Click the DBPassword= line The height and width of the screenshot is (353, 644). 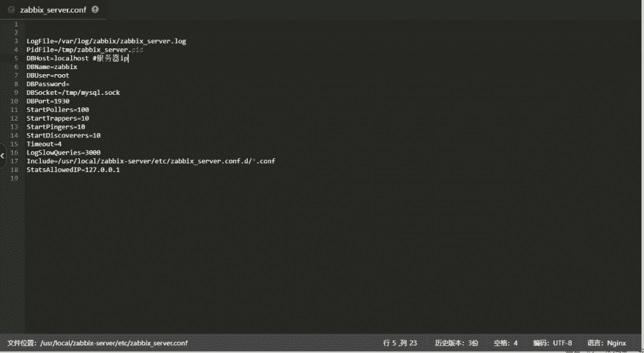click(x=48, y=84)
